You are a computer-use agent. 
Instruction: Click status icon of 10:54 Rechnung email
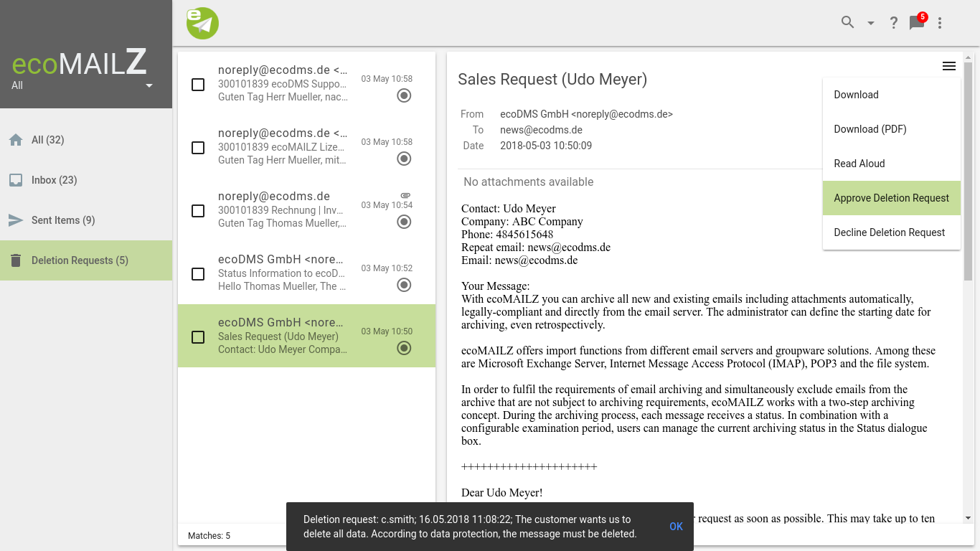(x=405, y=222)
